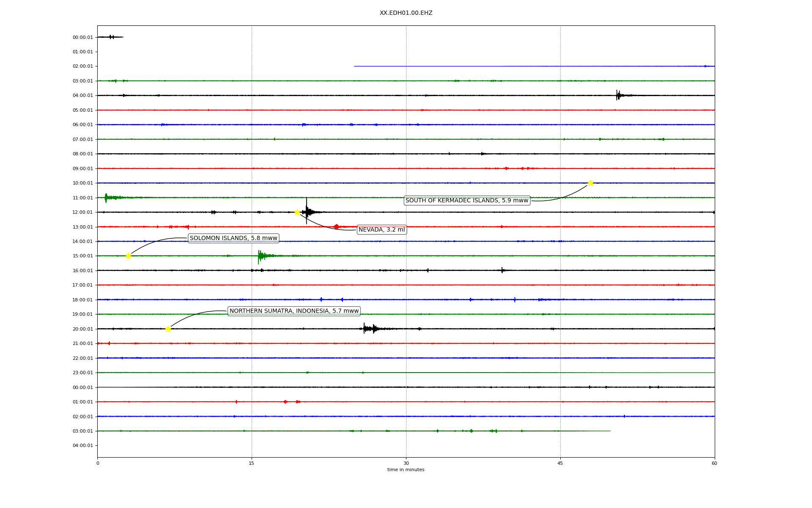Click the 'time in minutes' axis label
Viewport: 812px width, 508px height.
[x=406, y=470]
